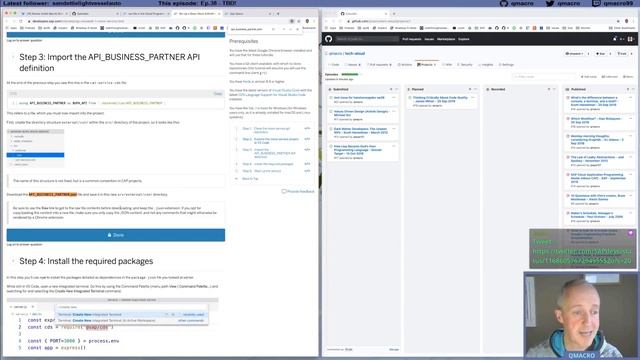Image resolution: width=640 pixels, height=360 pixels.
Task: Bookmark page star in right browser
Action: (x=619, y=21)
